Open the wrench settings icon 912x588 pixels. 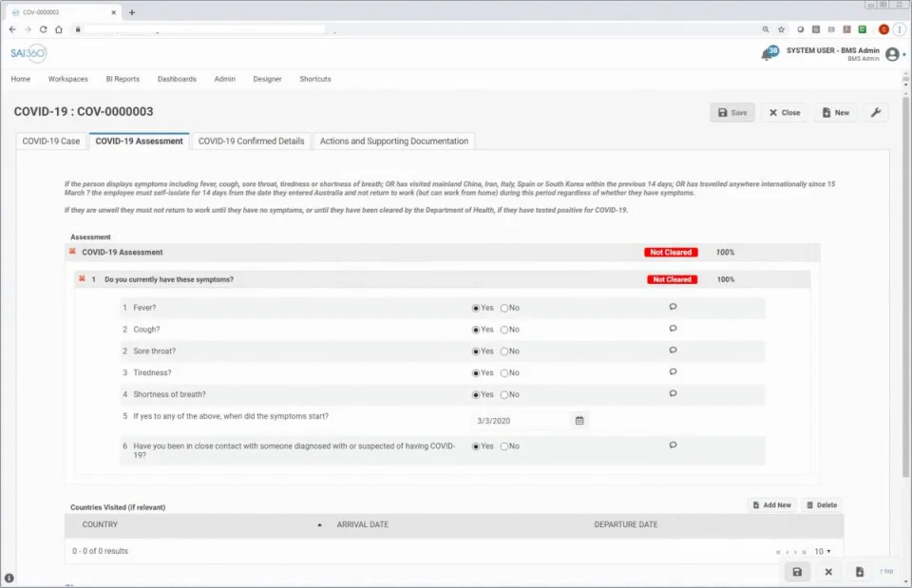tap(875, 112)
